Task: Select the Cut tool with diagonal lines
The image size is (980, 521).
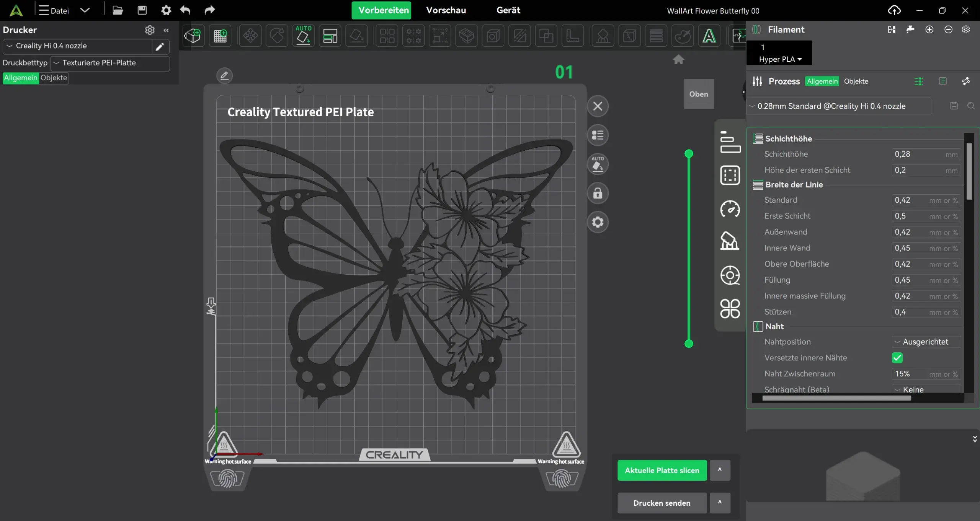Action: [520, 36]
